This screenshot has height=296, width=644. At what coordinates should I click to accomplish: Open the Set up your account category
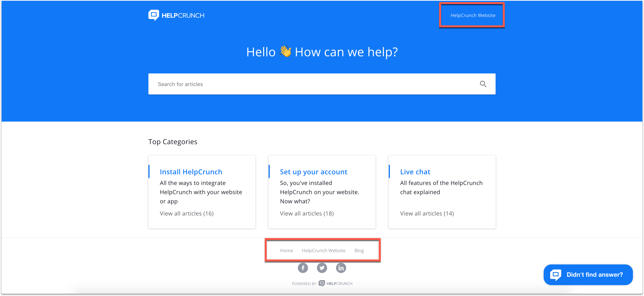pos(313,172)
